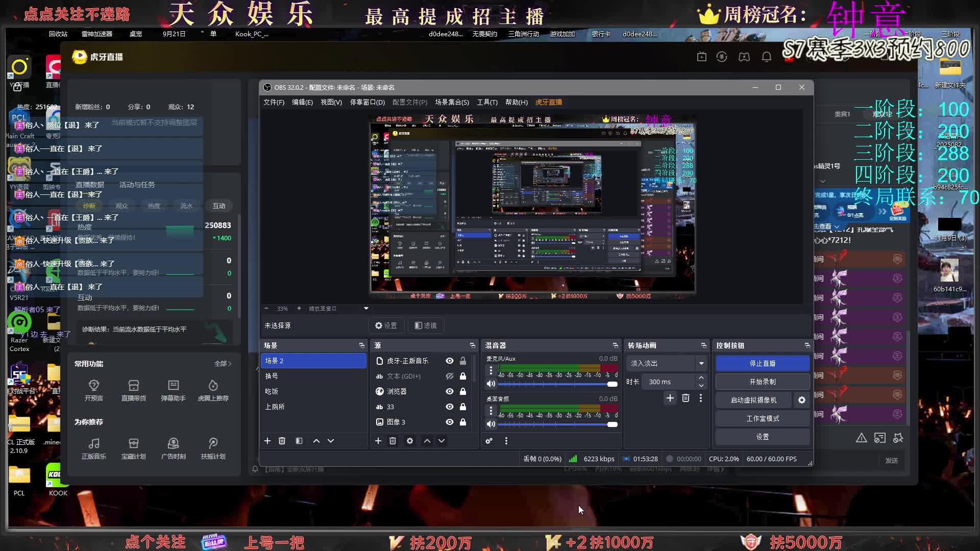980x551 pixels.
Task: Open the 工具(T) menu
Action: tap(487, 102)
